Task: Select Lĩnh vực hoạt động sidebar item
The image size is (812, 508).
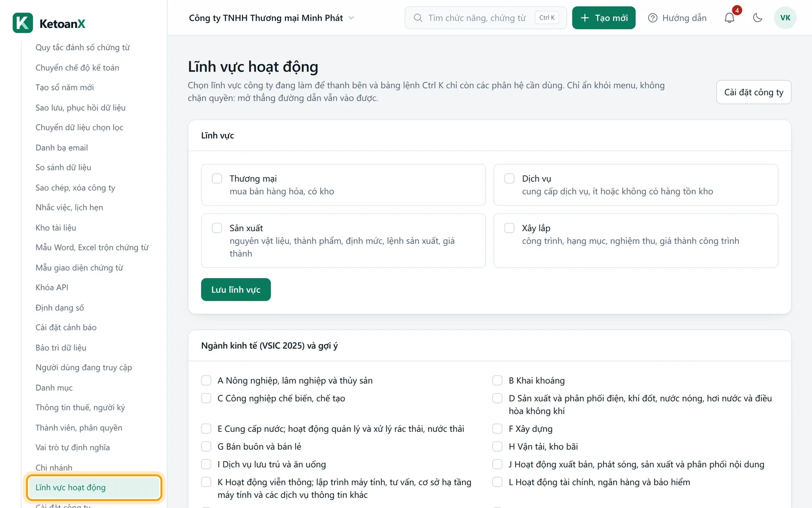Action: (x=94, y=488)
